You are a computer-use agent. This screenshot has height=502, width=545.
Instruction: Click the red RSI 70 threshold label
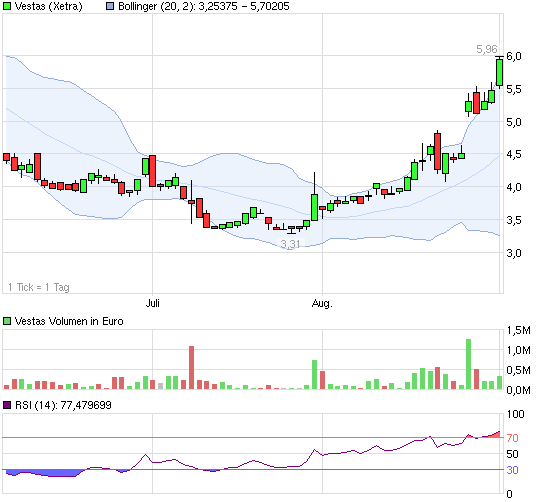[x=513, y=438]
